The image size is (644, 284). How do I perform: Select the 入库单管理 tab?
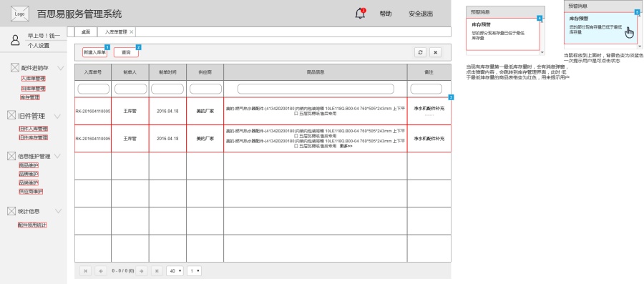[116, 31]
